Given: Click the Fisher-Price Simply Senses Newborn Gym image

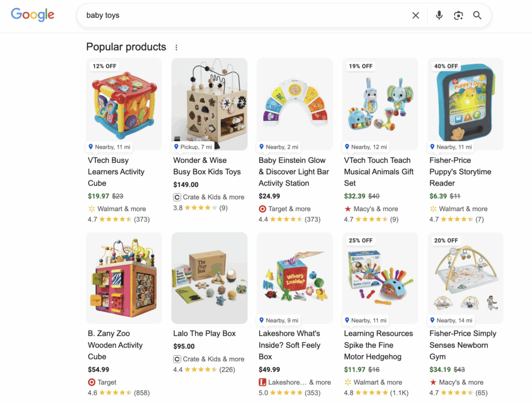Looking at the screenshot, I should point(465,278).
